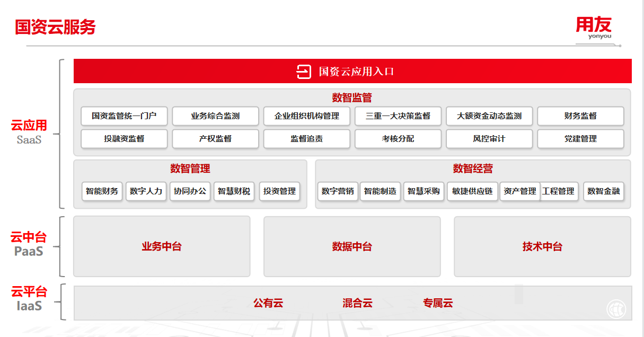Click the 数据中台 panel
This screenshot has width=644, height=337.
(x=352, y=246)
